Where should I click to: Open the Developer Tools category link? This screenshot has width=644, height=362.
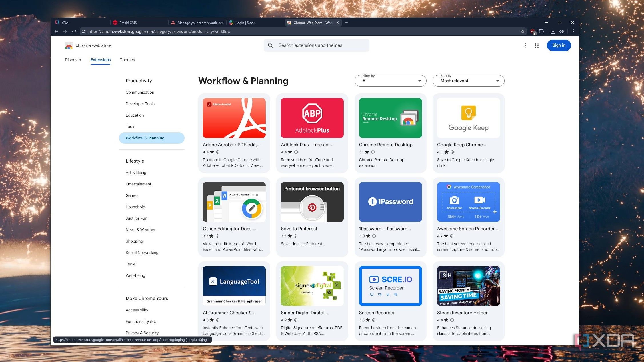click(x=140, y=104)
